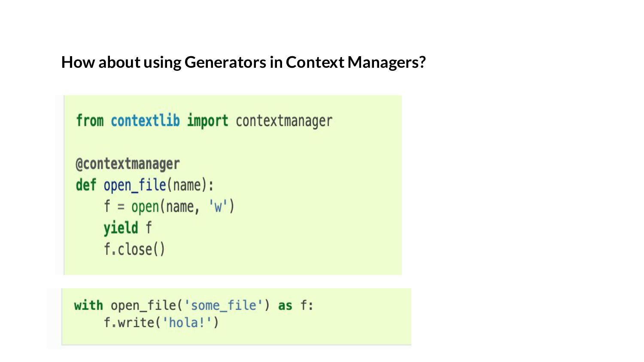Click the 'from' keyword in the code
This screenshot has width=644, height=362.
(x=90, y=121)
